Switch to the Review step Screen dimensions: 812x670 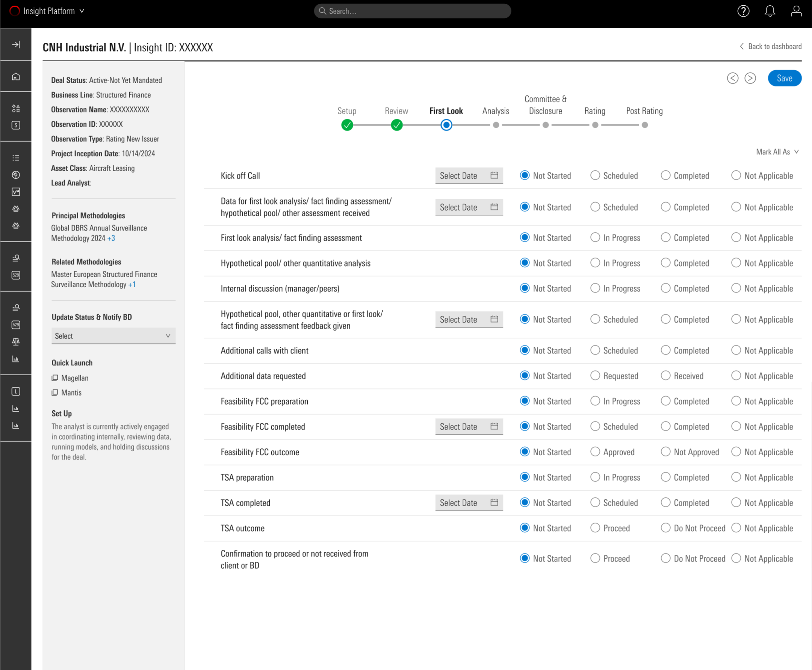click(x=396, y=111)
